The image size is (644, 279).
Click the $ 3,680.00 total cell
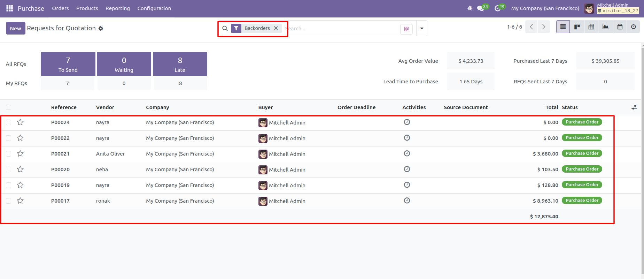(x=545, y=154)
